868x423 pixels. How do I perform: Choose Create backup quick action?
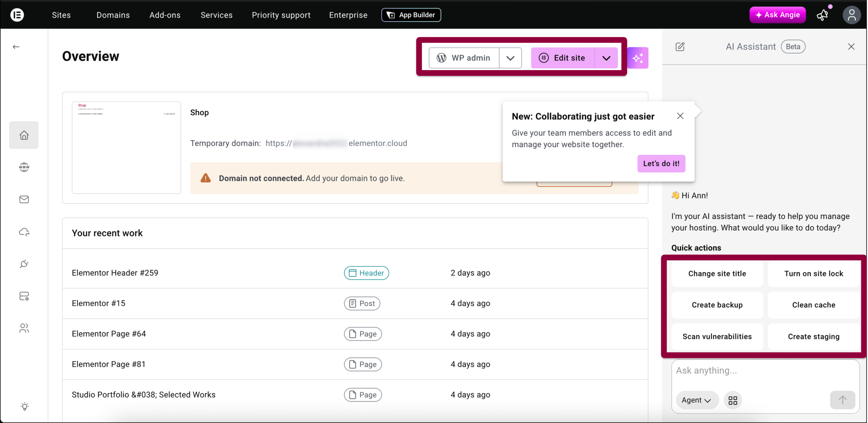tap(717, 305)
